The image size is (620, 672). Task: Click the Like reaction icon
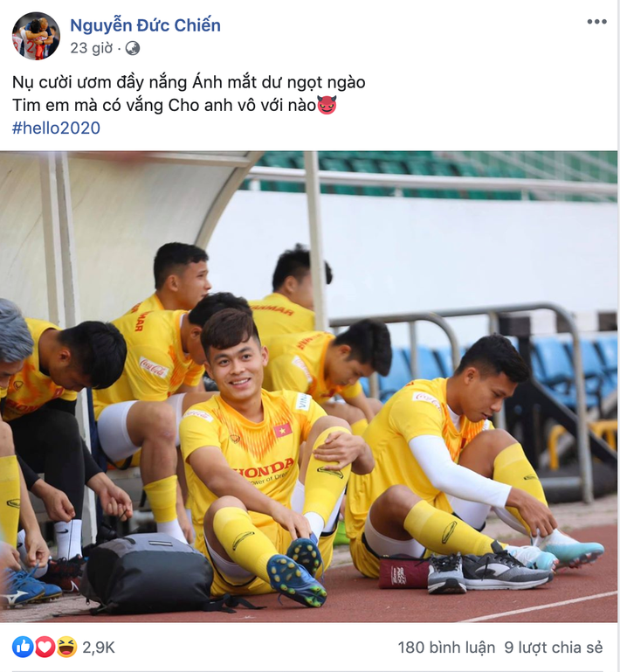[23, 647]
